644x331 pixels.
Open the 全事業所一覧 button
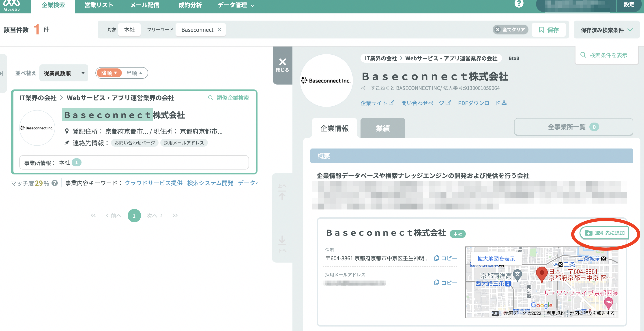(573, 127)
